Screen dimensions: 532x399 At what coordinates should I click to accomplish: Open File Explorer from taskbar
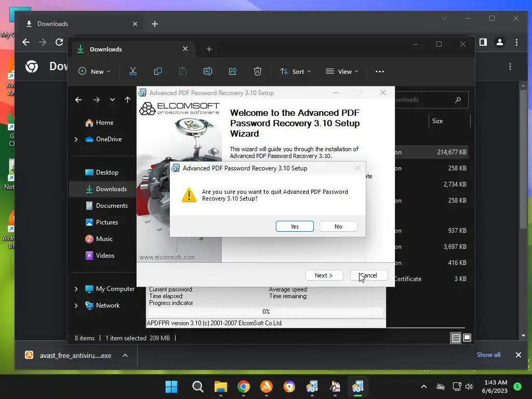pos(220,387)
